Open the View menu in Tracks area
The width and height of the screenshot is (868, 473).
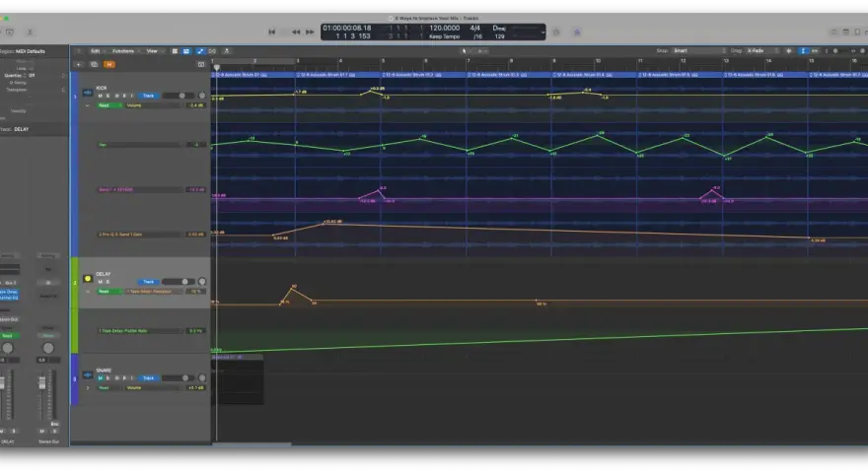point(153,51)
